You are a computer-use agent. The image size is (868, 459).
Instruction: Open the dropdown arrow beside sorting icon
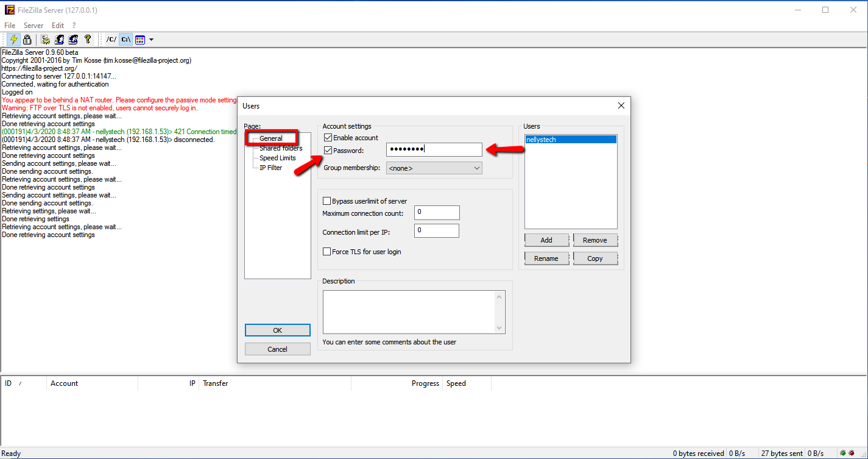pos(151,40)
